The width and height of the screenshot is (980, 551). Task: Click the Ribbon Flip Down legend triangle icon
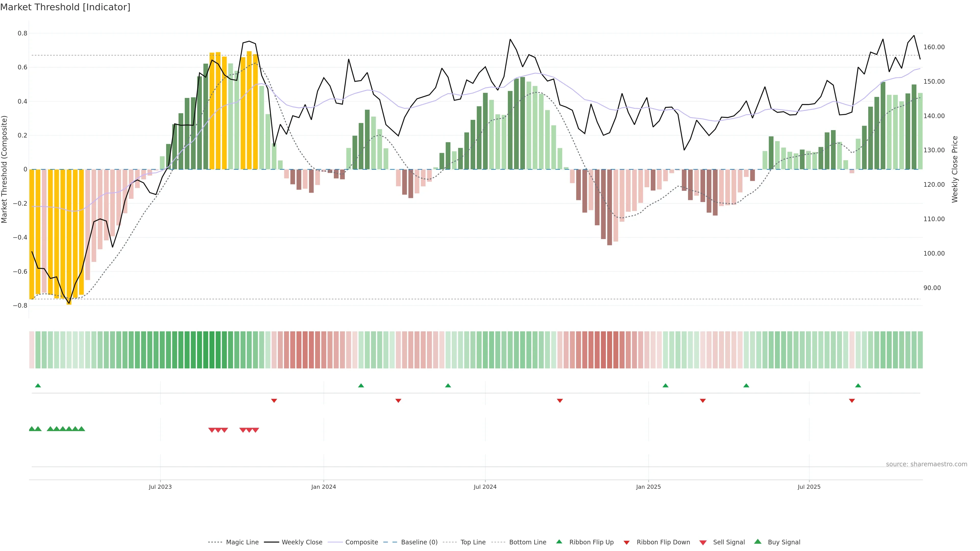coord(627,543)
